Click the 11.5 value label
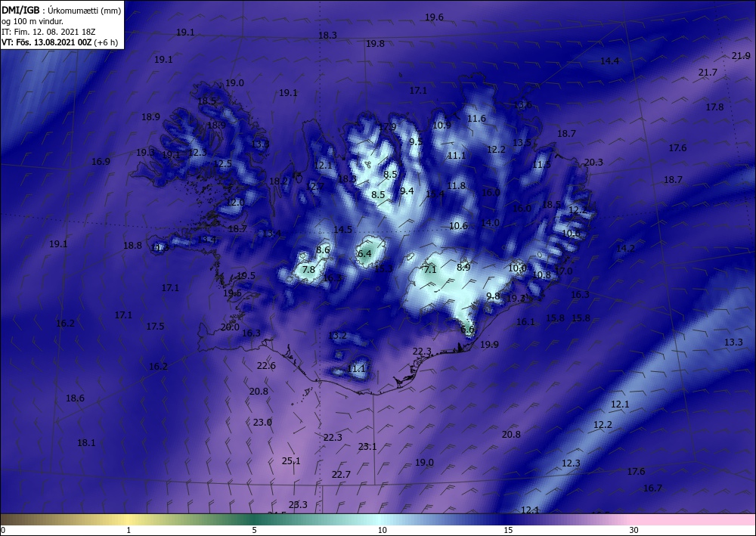 [x=541, y=165]
